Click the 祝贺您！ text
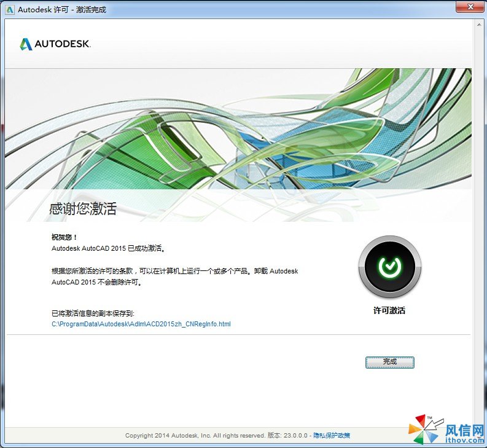 point(64,237)
